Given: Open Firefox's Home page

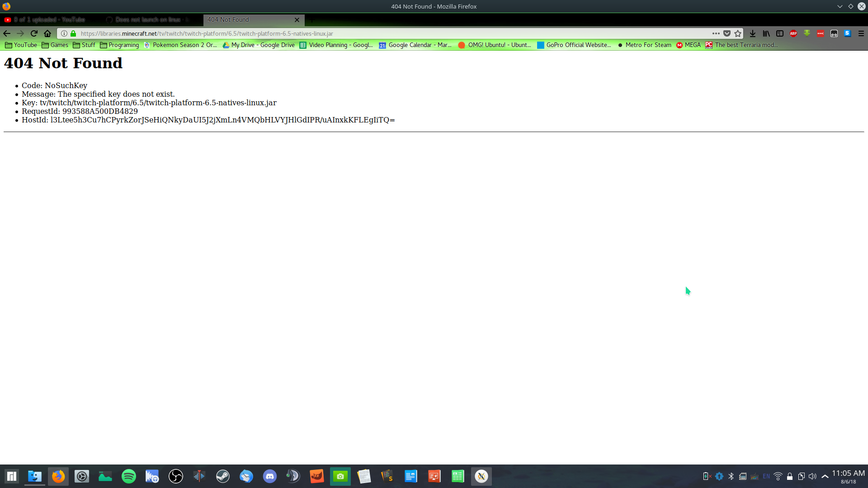Looking at the screenshot, I should pyautogui.click(x=47, y=33).
